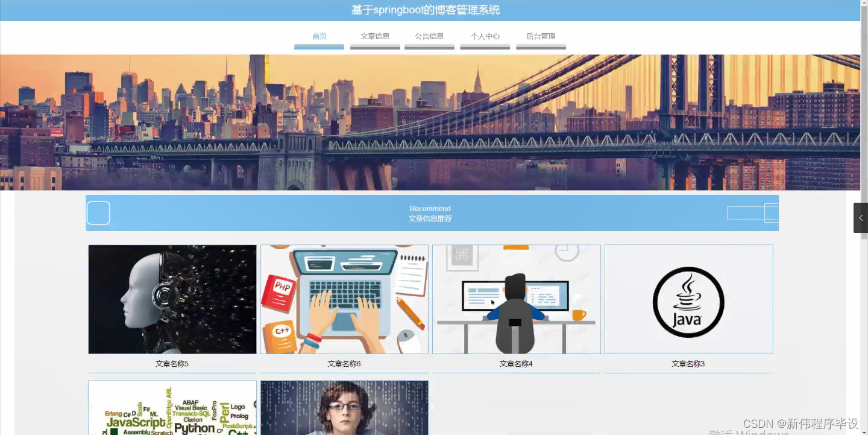The height and width of the screenshot is (435, 868).
Task: Open the 后台管理 tab
Action: (x=541, y=36)
